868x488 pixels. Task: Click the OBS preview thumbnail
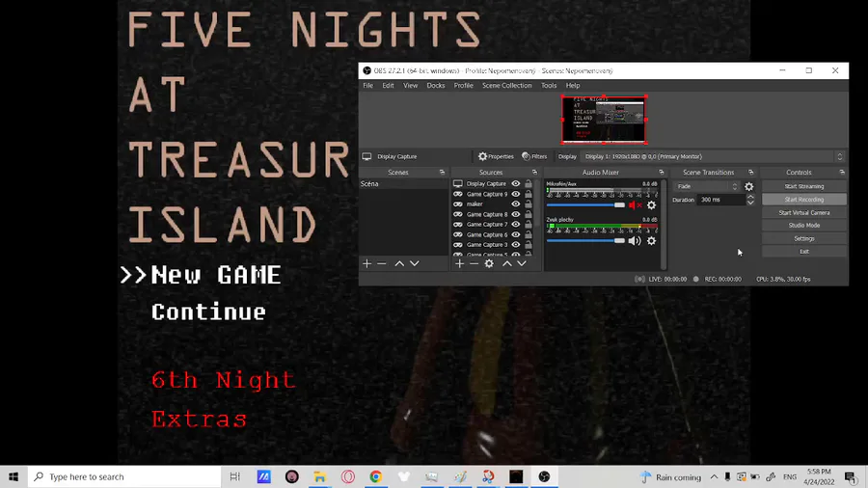[x=604, y=120]
